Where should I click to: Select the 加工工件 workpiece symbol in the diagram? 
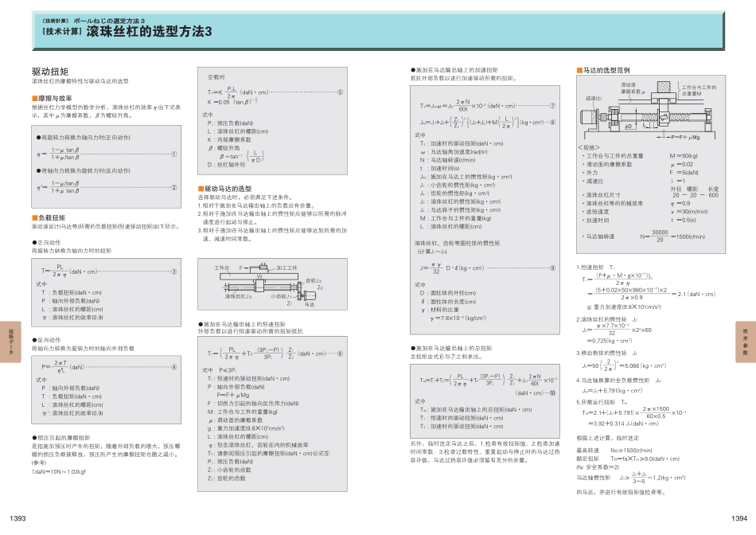pyautogui.click(x=263, y=267)
